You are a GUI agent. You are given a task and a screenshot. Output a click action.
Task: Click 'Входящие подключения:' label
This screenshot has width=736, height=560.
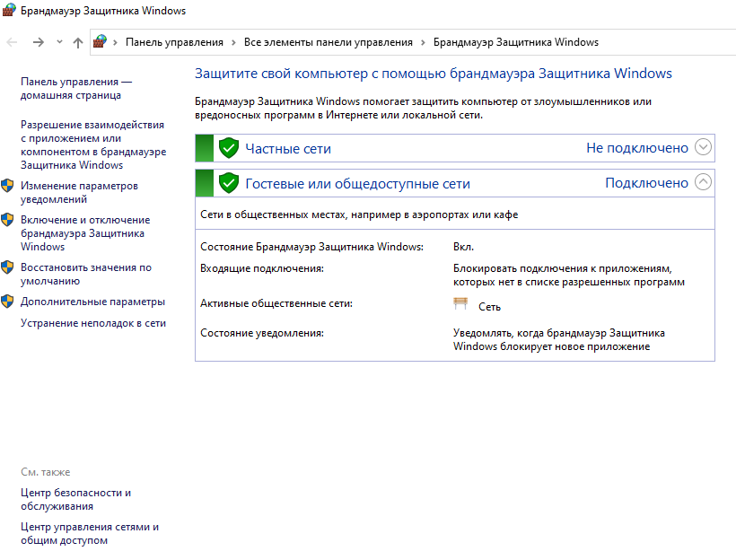pos(262,268)
